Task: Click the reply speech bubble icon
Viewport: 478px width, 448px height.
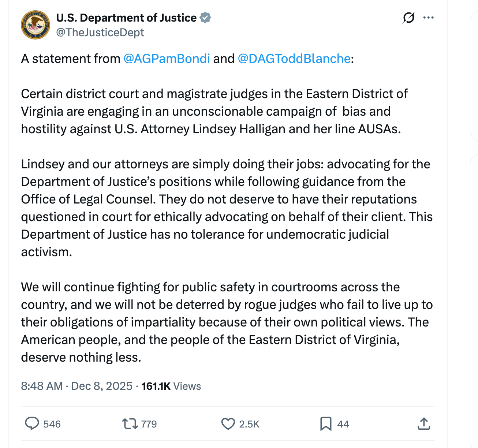Action: coord(32,423)
